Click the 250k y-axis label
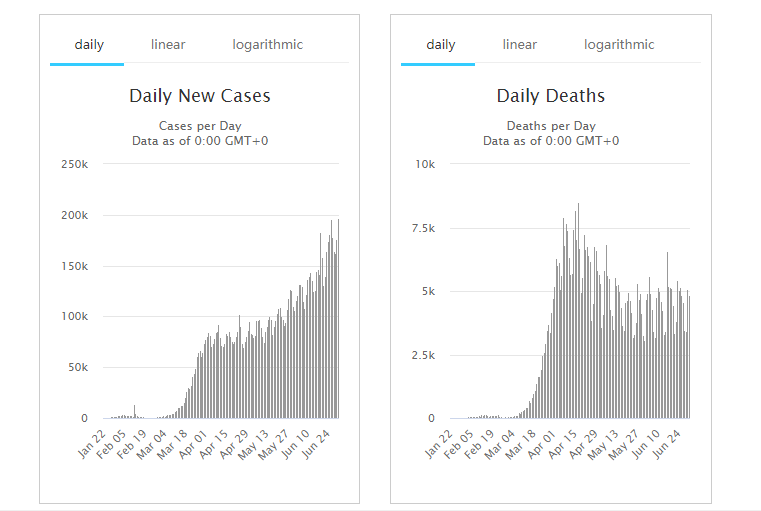 (x=75, y=164)
